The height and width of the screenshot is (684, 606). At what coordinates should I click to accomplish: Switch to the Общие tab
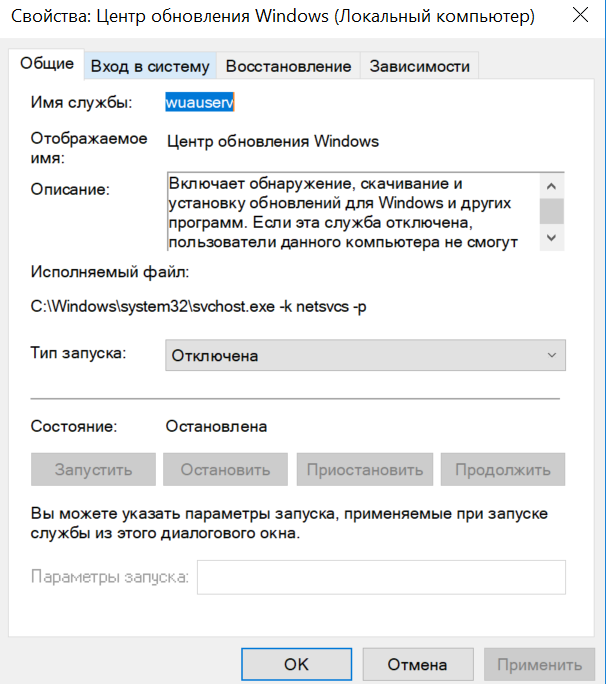click(x=46, y=64)
